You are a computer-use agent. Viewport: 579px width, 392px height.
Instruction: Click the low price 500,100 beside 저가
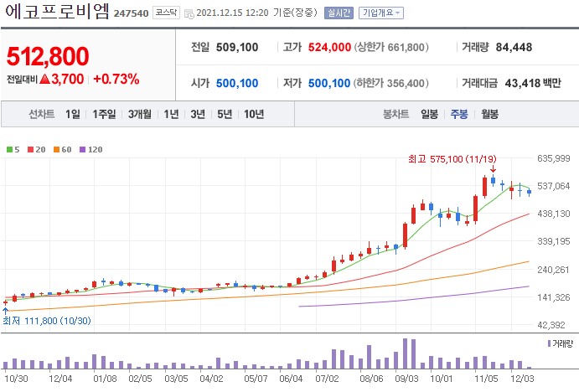pos(329,83)
